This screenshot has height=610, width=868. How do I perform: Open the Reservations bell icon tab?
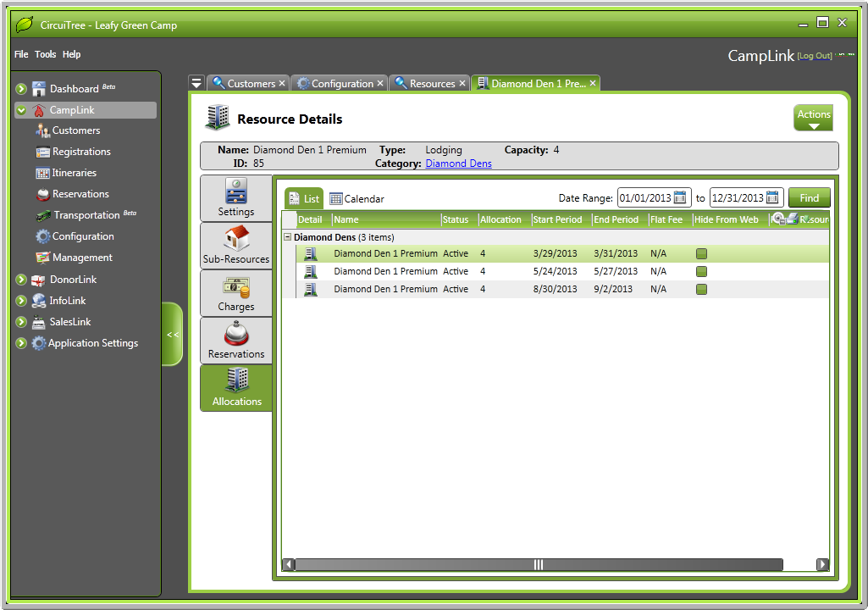[x=235, y=334]
